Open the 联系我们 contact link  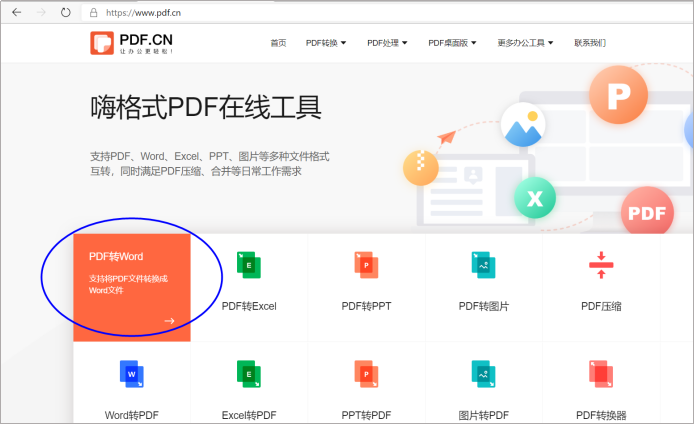tap(590, 43)
